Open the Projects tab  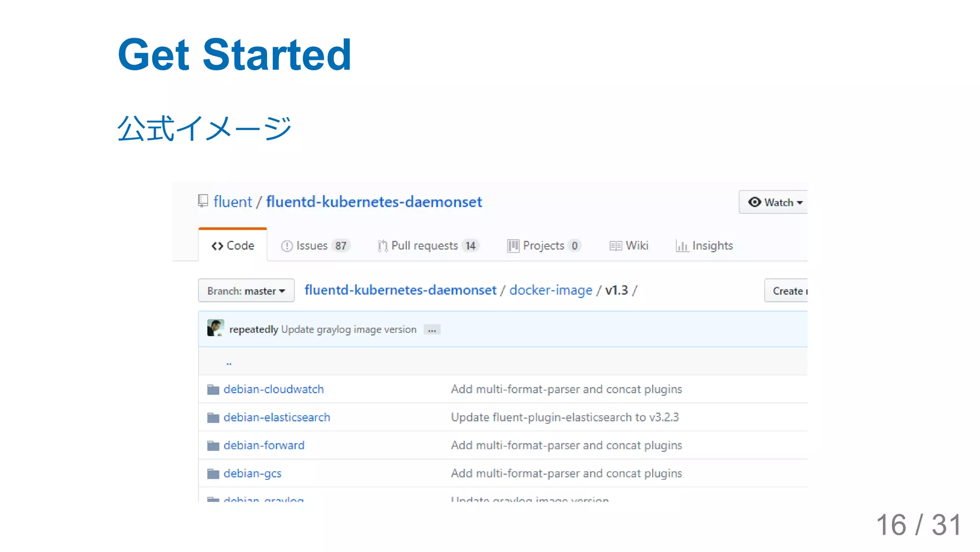pos(544,245)
